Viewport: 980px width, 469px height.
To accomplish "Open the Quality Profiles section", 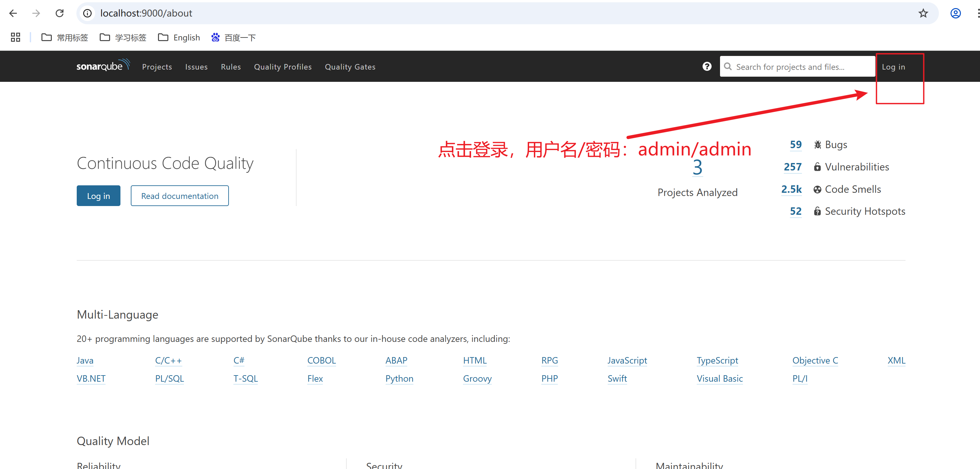I will [x=283, y=67].
